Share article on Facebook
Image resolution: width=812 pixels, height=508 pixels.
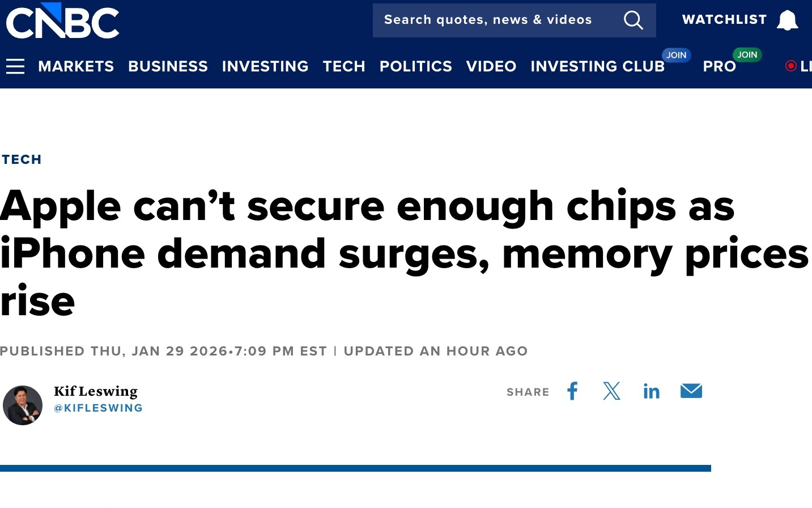click(573, 391)
